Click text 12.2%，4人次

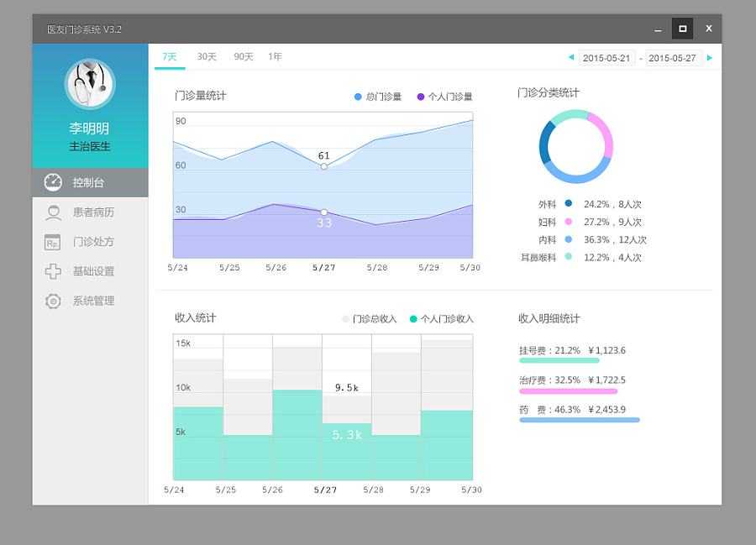coord(612,258)
